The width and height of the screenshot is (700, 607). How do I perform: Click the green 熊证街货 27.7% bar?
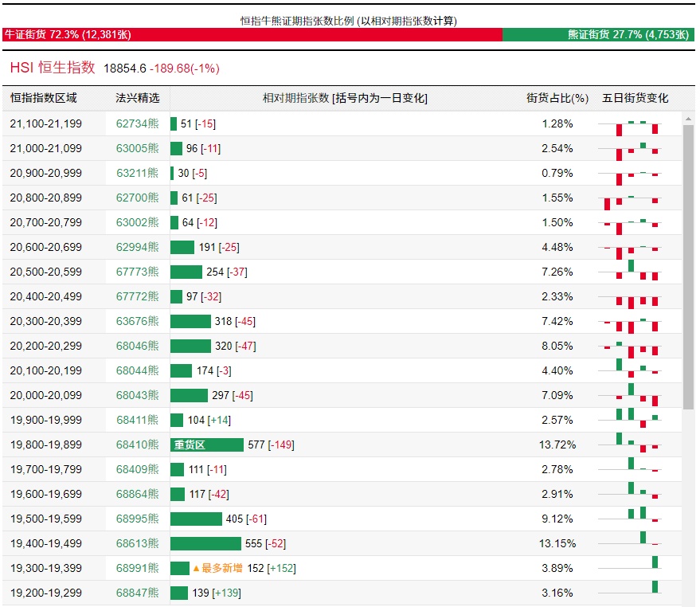coord(598,34)
